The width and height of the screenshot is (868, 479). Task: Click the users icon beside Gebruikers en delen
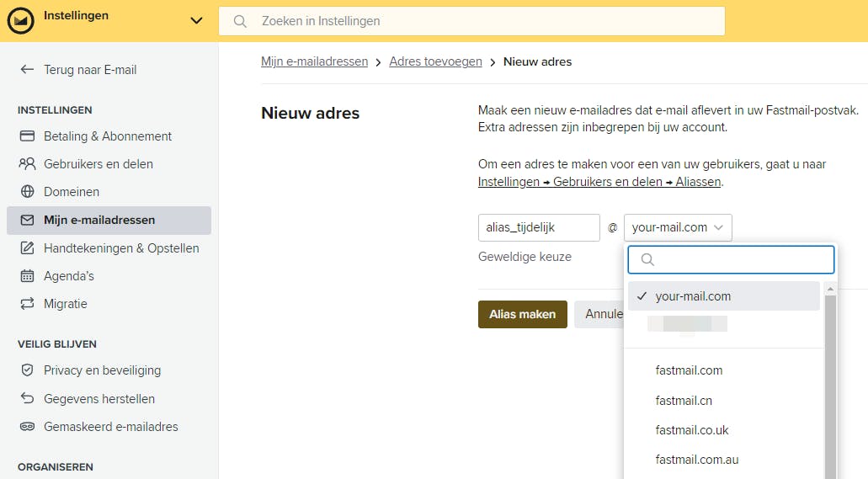(27, 163)
